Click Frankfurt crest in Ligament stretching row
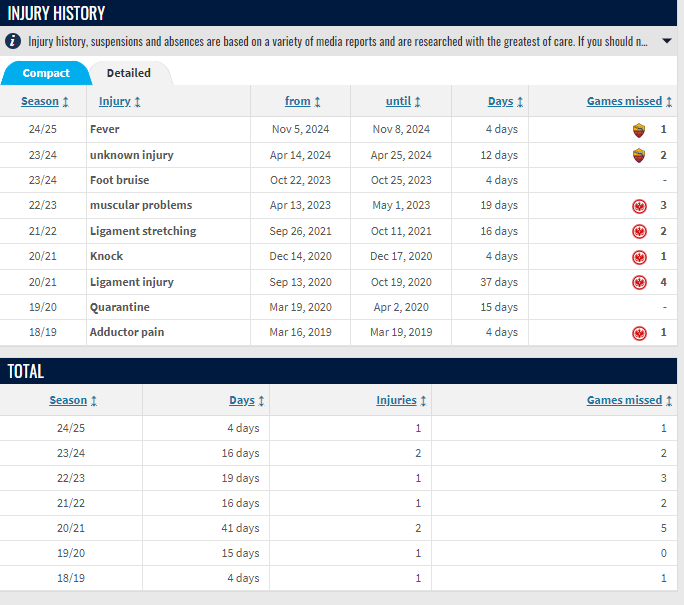 pos(639,232)
